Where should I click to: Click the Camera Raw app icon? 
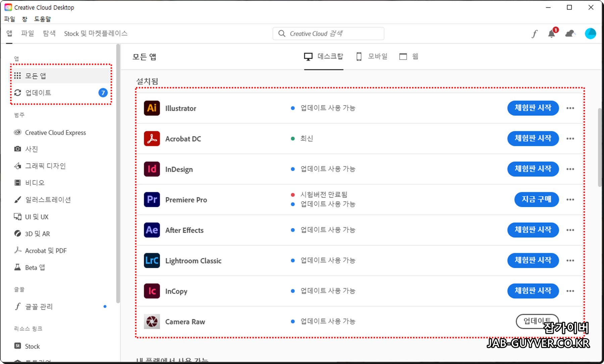[152, 322]
